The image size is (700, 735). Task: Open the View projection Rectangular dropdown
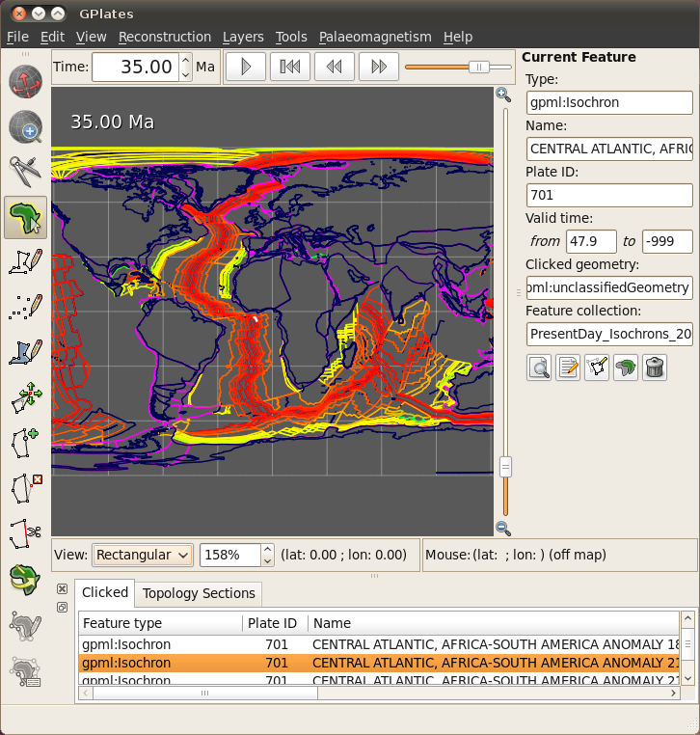(143, 555)
